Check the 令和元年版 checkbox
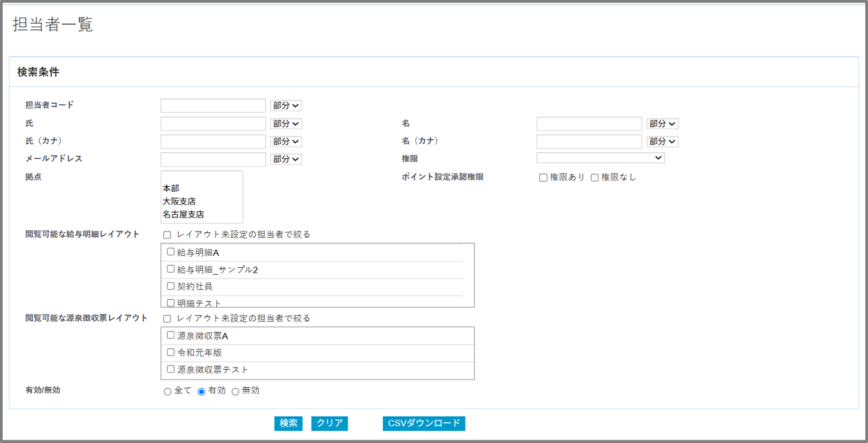Image resolution: width=868 pixels, height=443 pixels. coord(170,351)
